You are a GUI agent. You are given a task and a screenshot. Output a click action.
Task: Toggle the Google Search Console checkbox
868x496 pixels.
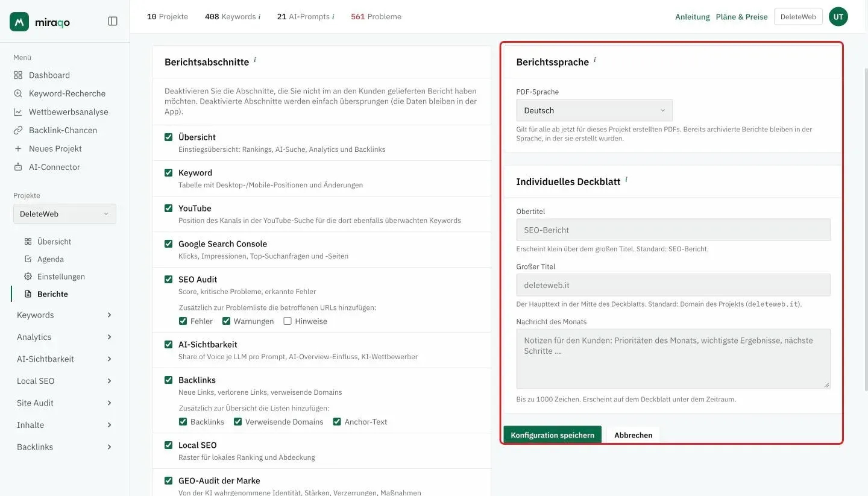(169, 244)
